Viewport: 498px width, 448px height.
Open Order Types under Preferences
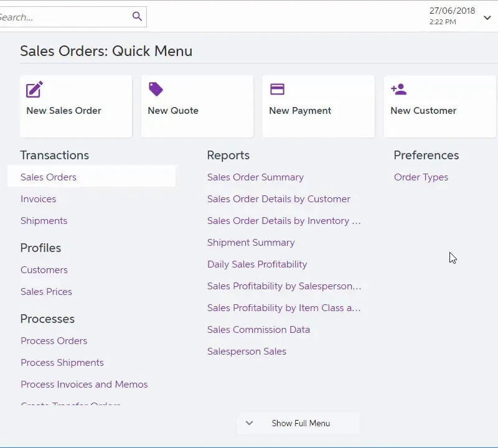click(x=421, y=177)
